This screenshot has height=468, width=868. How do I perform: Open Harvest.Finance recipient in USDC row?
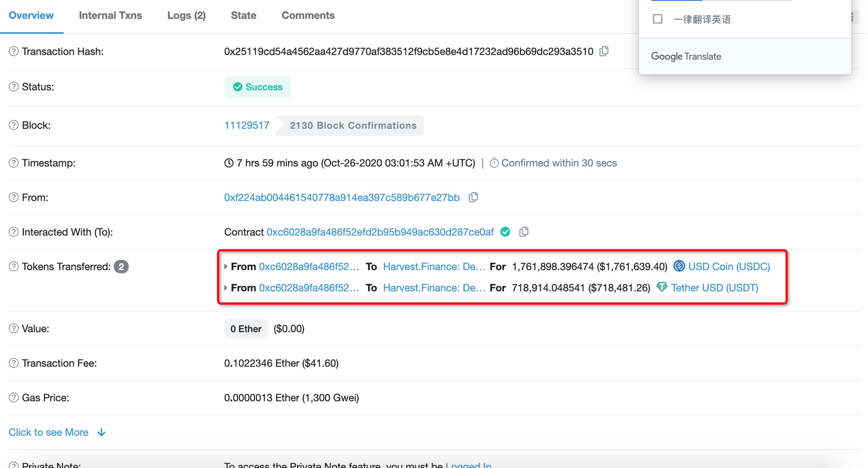tap(434, 266)
